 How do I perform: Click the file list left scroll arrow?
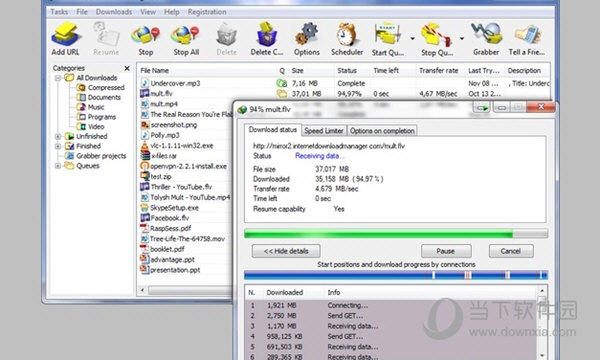point(142,290)
